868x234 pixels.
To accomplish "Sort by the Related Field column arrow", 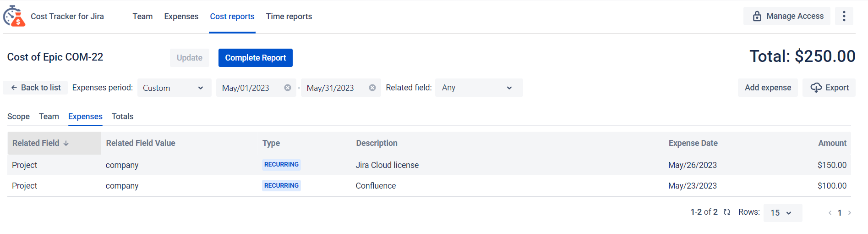I will 66,143.
